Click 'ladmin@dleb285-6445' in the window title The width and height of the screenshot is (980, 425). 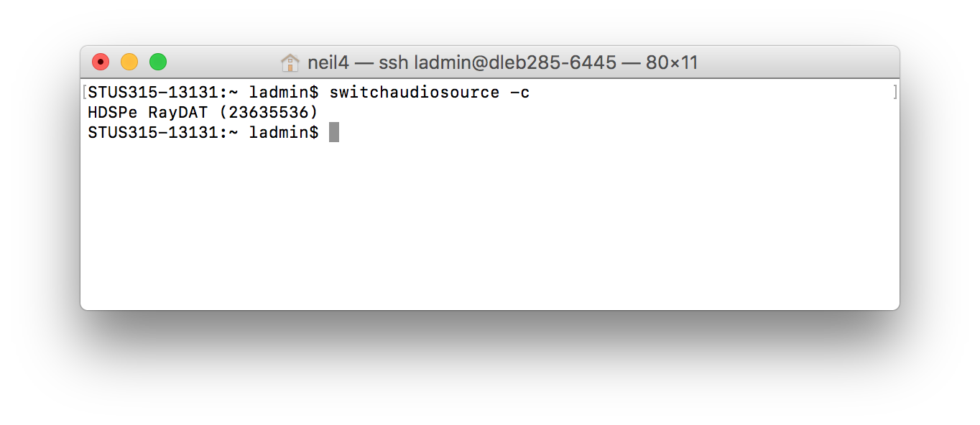pos(514,63)
